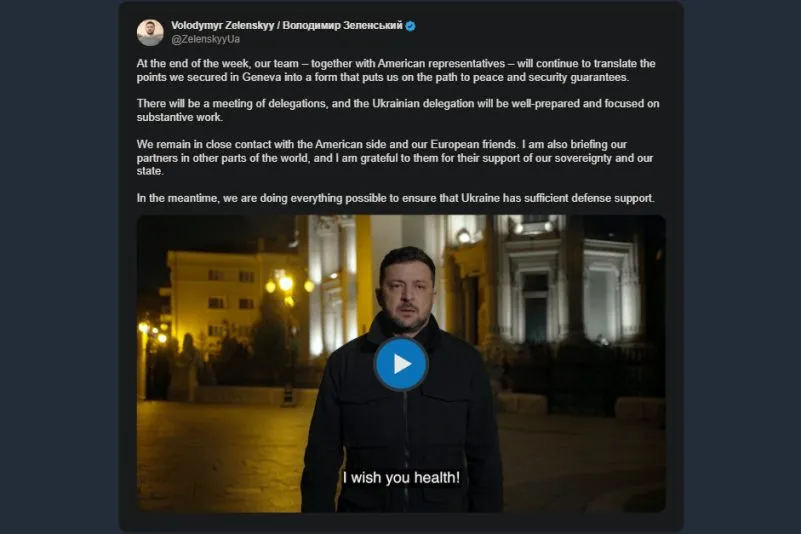Click the sentence starting "In the meantime"

[x=395, y=198]
